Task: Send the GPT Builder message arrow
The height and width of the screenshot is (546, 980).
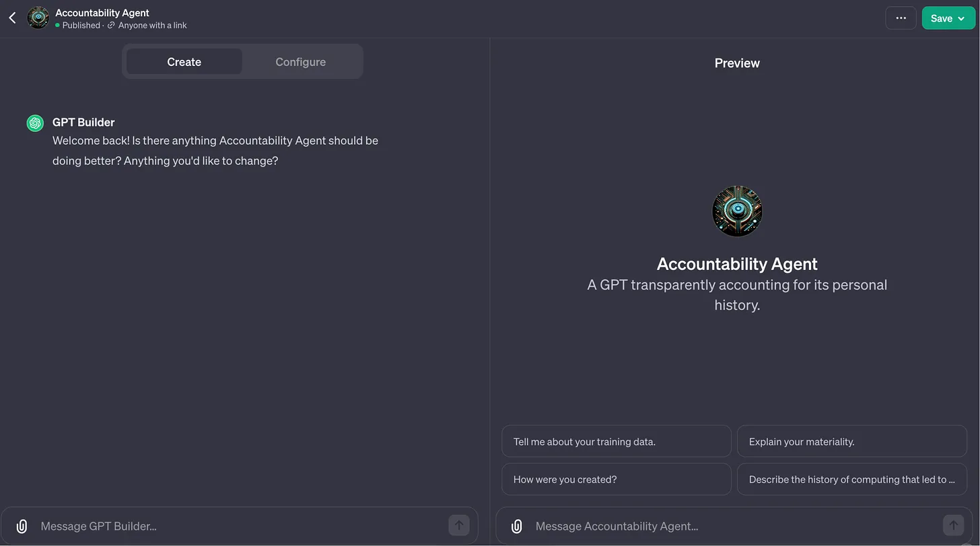Action: click(x=459, y=525)
